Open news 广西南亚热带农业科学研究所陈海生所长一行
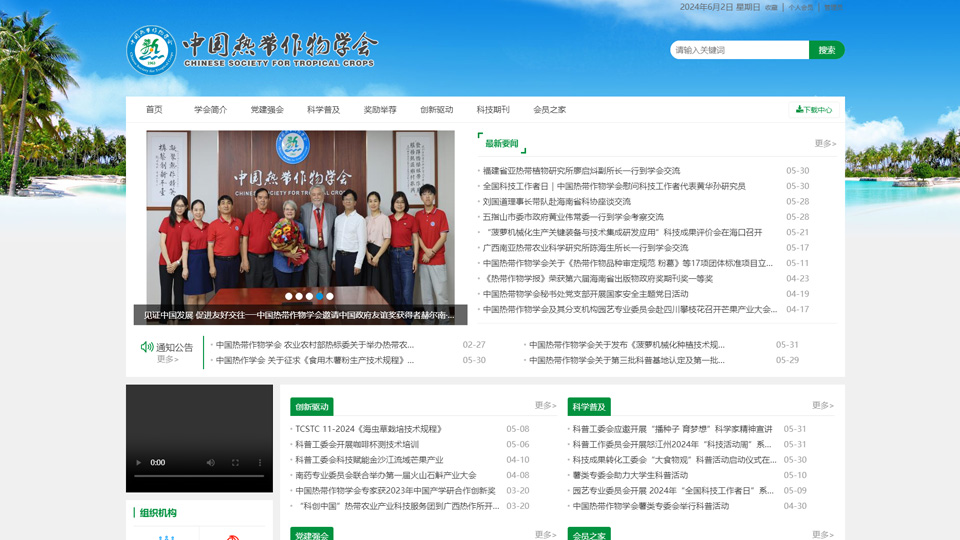This screenshot has height=540, width=960. [585, 247]
